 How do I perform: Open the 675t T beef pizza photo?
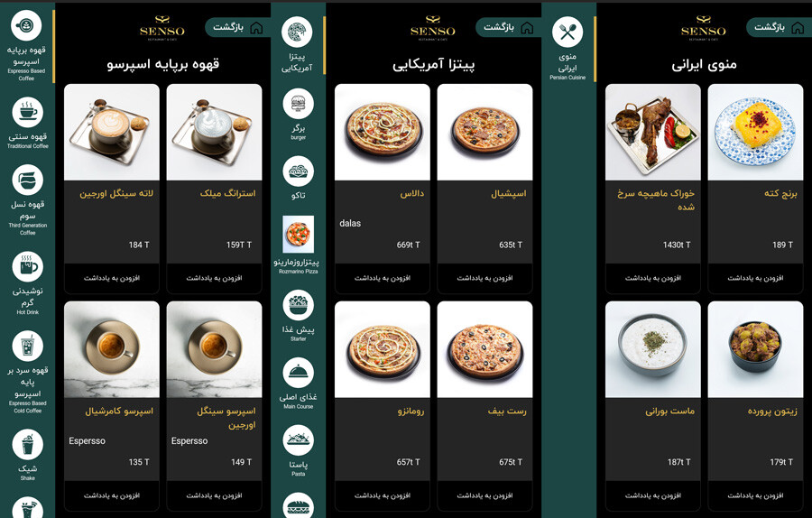[x=484, y=349]
